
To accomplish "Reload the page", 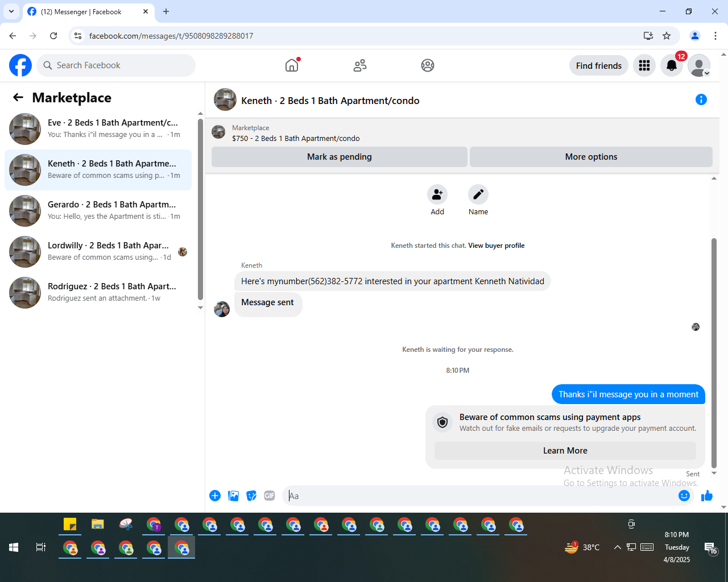I will point(53,36).
